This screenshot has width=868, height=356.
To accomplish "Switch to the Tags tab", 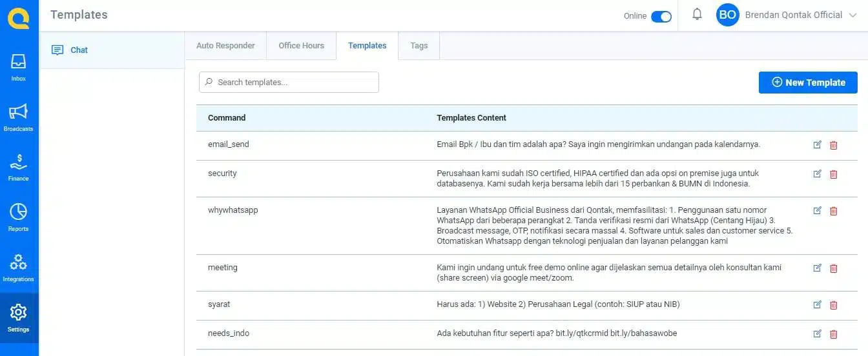I will (418, 46).
